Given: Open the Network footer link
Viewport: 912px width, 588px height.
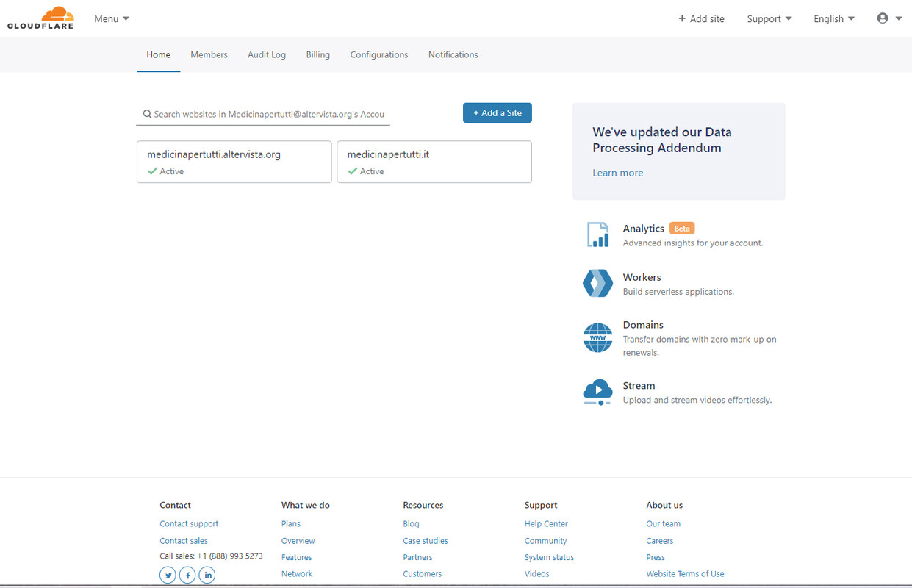Looking at the screenshot, I should pyautogui.click(x=297, y=574).
